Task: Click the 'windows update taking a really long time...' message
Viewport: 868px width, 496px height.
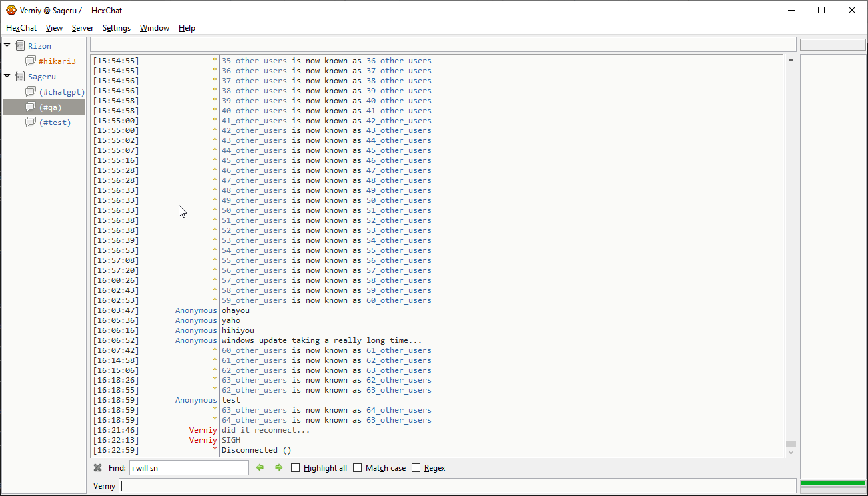Action: [x=322, y=340]
